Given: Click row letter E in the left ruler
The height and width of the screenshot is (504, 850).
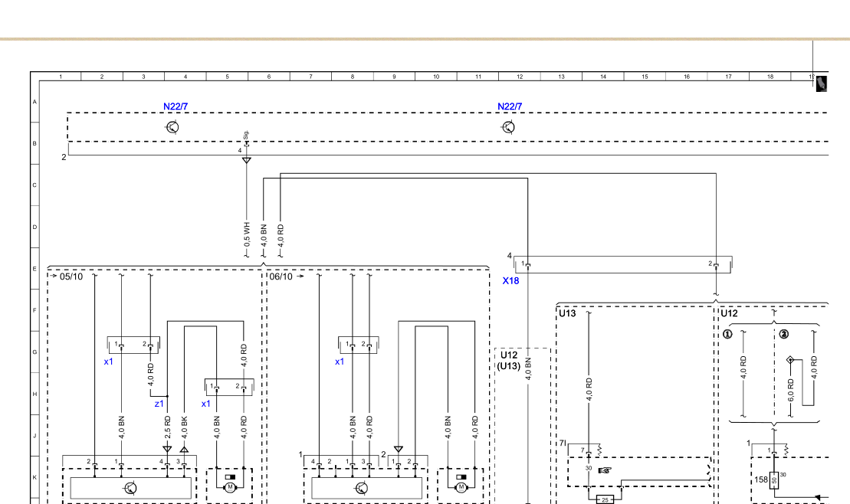Looking at the screenshot, I should [x=34, y=269].
